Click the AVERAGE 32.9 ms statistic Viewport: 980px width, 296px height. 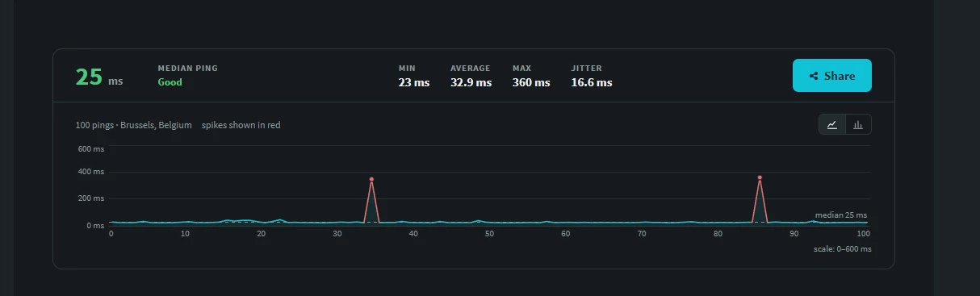click(471, 76)
